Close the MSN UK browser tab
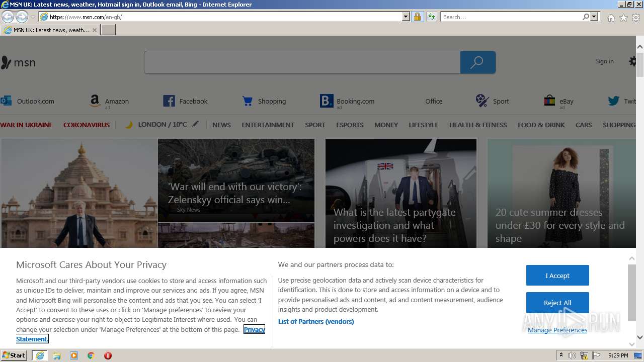The image size is (644, 362). point(95,30)
